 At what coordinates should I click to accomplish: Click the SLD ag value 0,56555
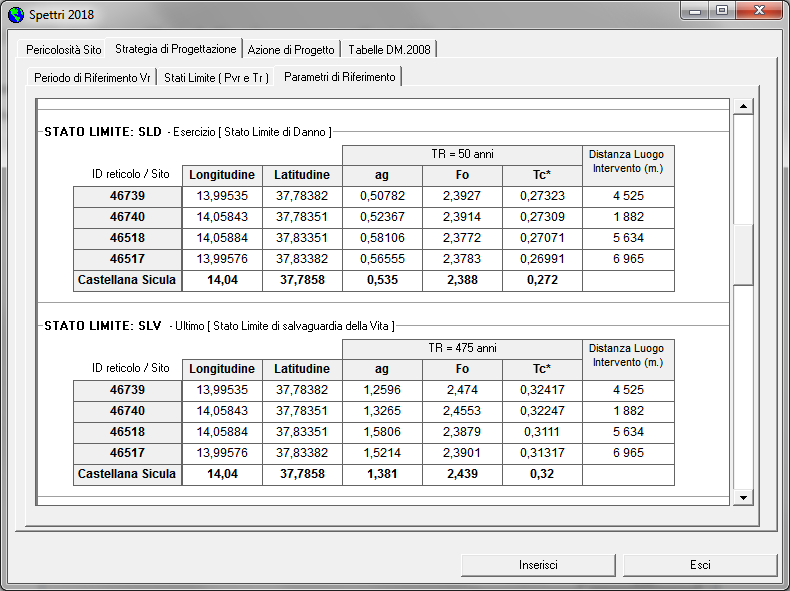[382, 259]
